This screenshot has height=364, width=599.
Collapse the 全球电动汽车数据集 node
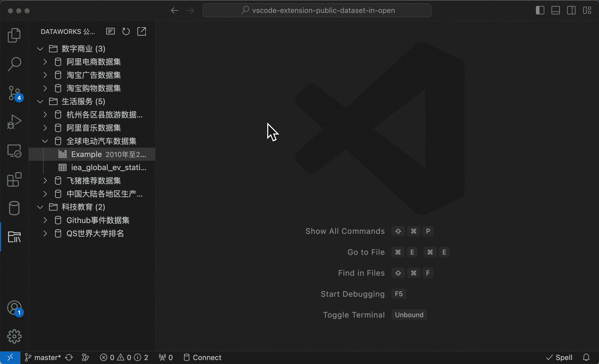(x=45, y=141)
